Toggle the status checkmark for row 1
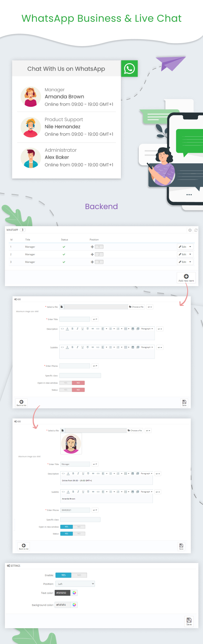This screenshot has height=644, width=203. [x=64, y=247]
